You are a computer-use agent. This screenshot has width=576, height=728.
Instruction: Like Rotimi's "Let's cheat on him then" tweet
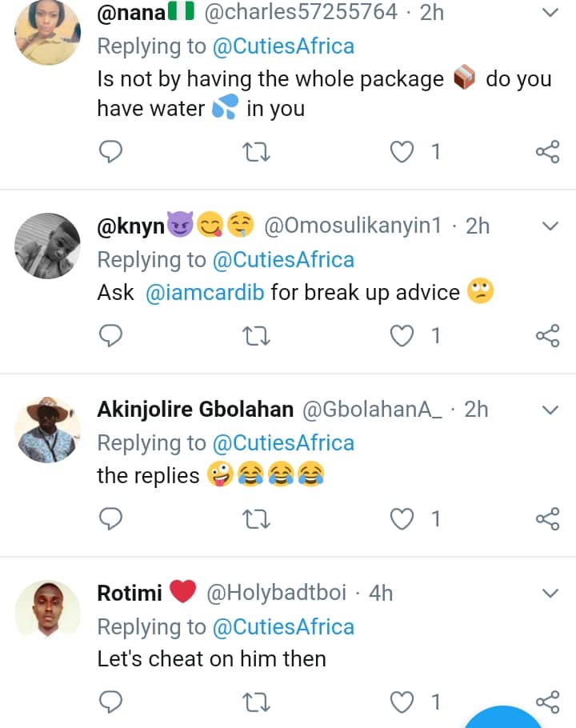[x=402, y=702]
